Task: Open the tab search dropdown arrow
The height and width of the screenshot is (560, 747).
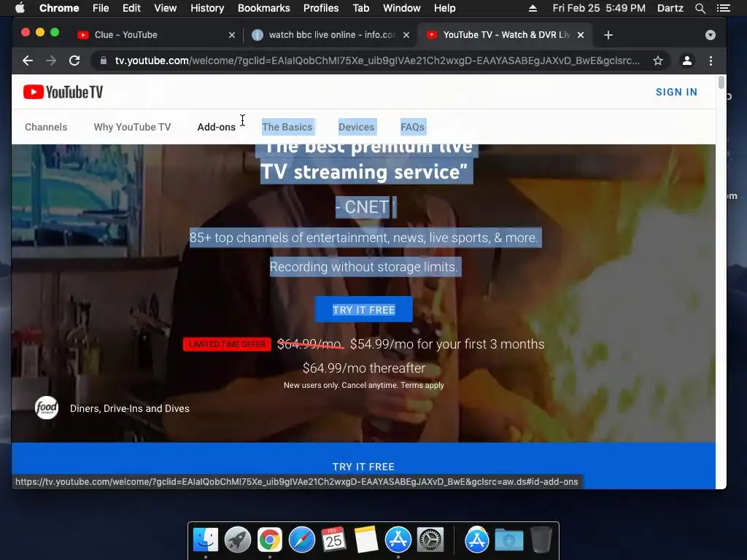Action: (x=711, y=35)
